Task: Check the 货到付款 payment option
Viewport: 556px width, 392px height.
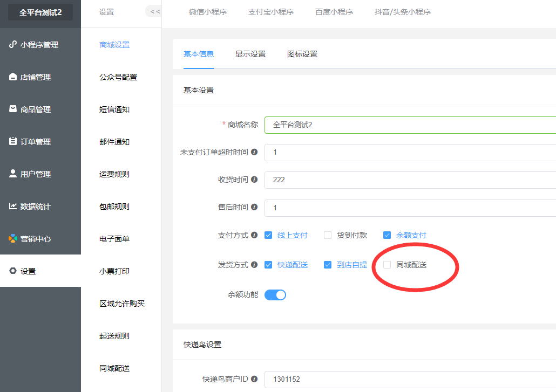Action: [x=328, y=235]
